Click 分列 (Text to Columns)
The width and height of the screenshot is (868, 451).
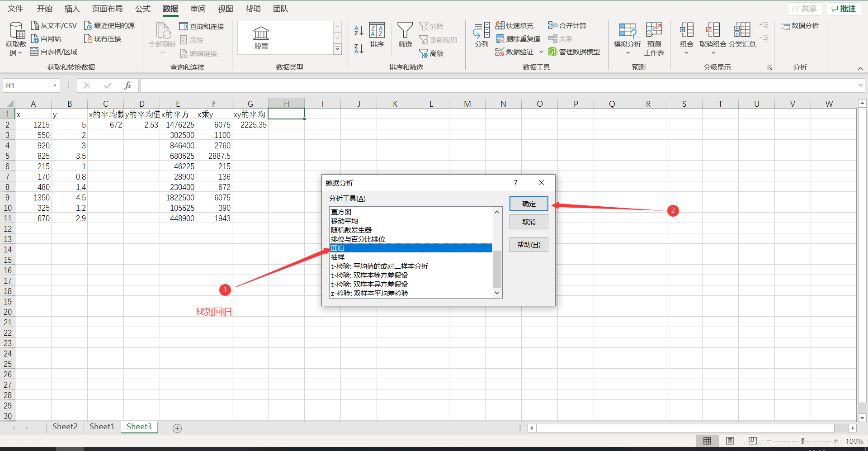tap(482, 35)
